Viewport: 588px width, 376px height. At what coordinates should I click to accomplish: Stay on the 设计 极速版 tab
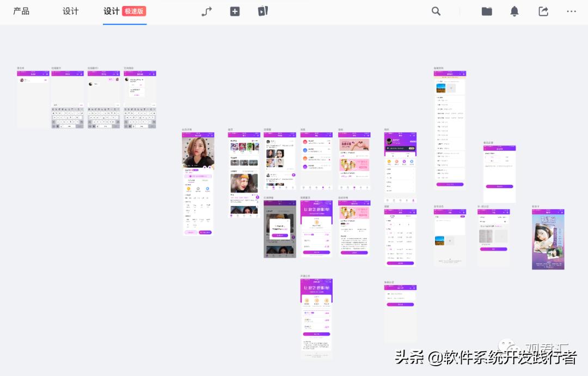[x=111, y=11]
